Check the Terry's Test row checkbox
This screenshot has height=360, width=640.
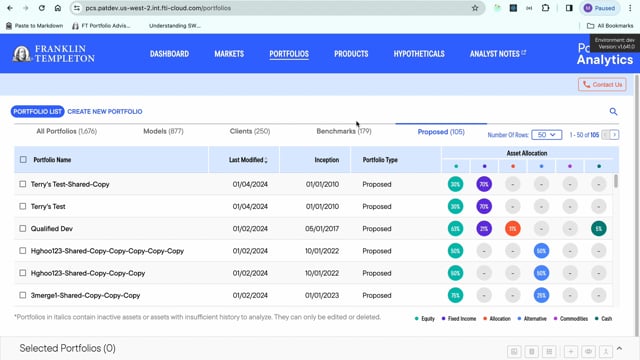pos(22,207)
